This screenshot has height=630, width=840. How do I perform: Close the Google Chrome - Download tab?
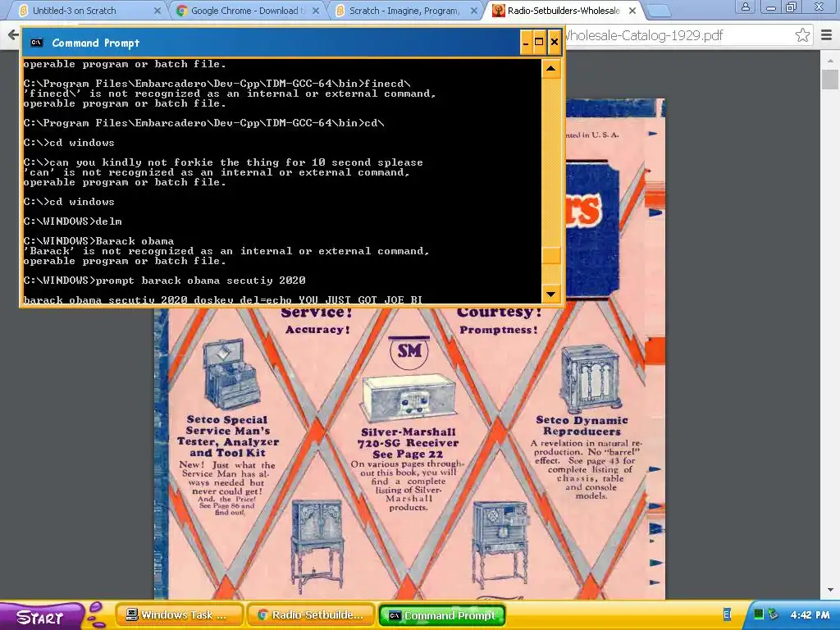[316, 11]
